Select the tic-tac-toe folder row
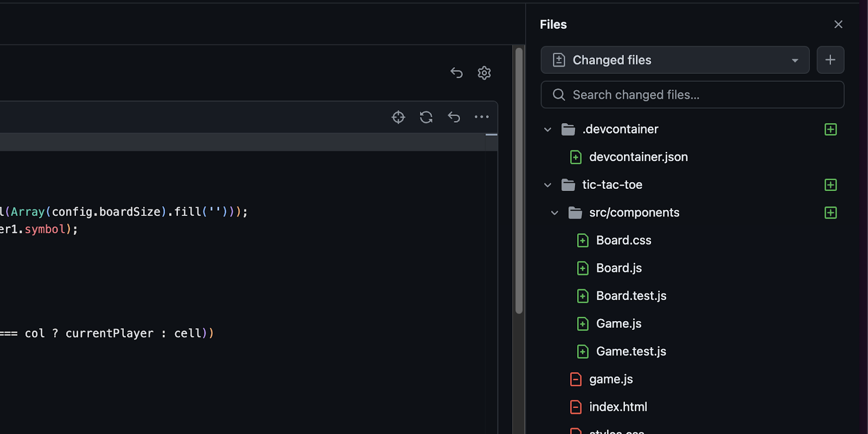 click(x=692, y=184)
